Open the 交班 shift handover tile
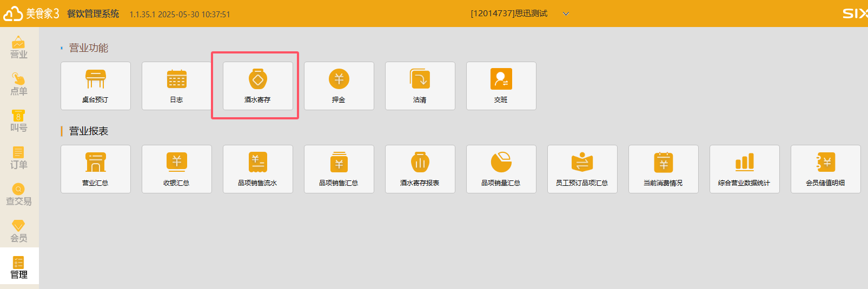868x289 pixels. [501, 86]
